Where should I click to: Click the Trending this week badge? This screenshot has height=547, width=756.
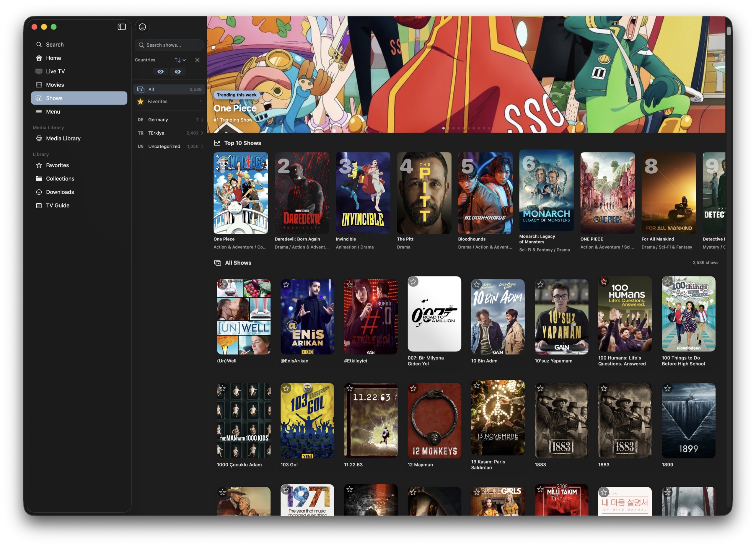[x=237, y=95]
